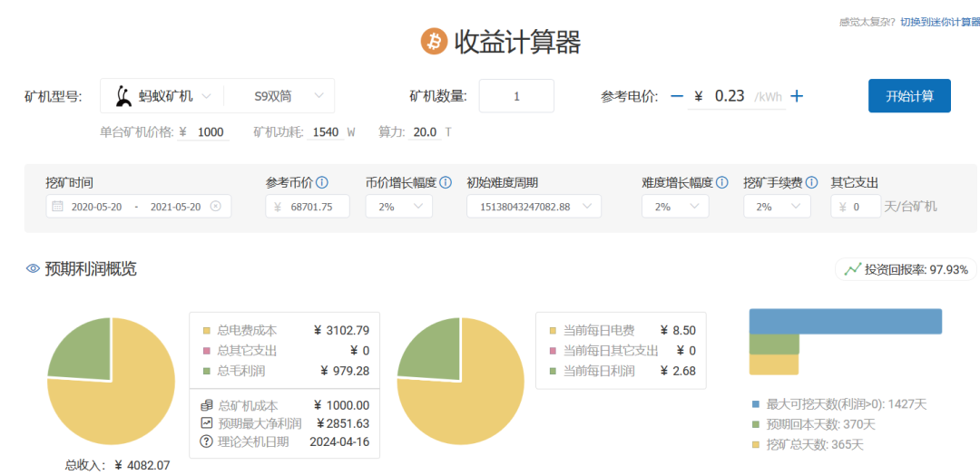Expand the 初始难度周期 dropdown
Viewport: 980px width, 475px height.
(534, 207)
